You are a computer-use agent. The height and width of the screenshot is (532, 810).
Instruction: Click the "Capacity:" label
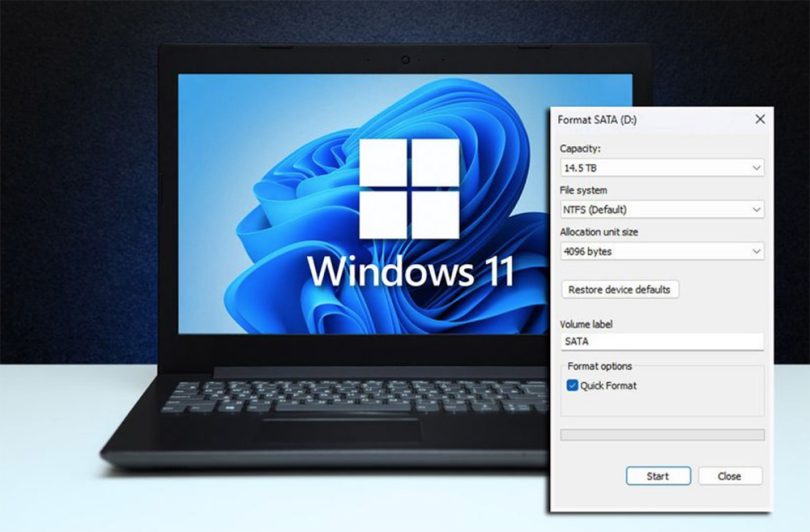[x=580, y=148]
